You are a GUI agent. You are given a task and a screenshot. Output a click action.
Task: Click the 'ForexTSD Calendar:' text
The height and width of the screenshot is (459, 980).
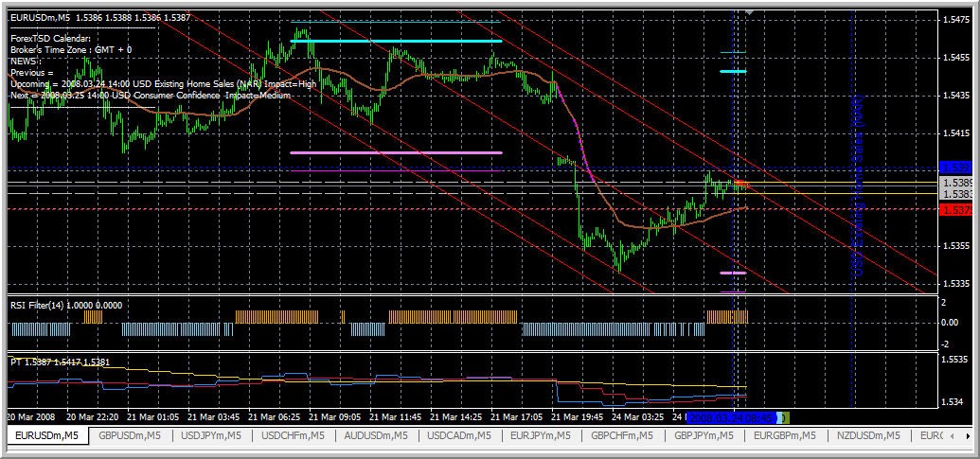pos(50,38)
